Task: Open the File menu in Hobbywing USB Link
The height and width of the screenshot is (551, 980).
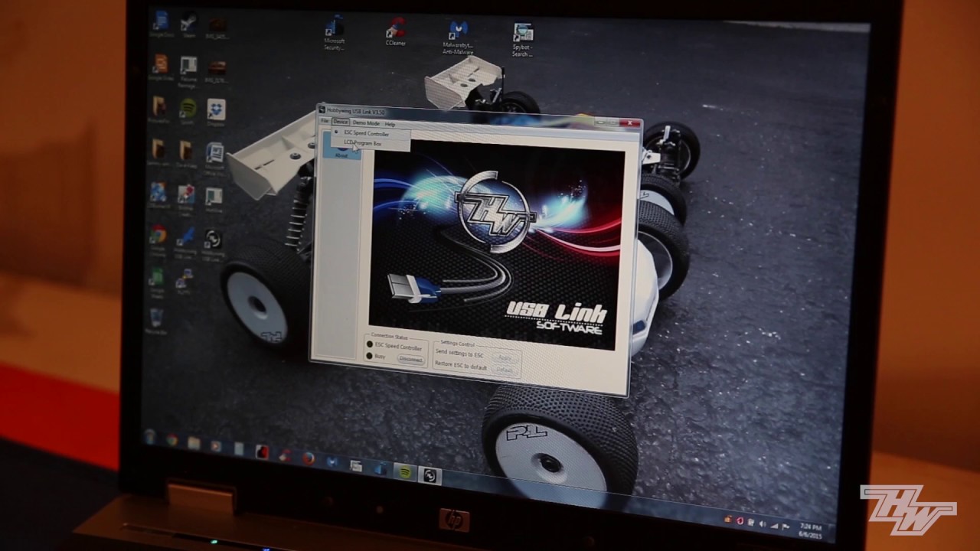Action: 325,122
